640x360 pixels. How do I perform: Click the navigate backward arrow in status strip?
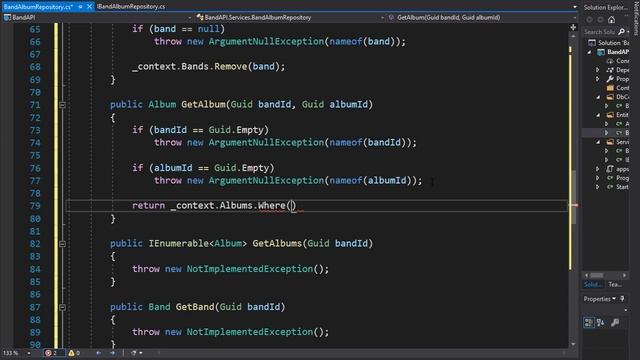(x=98, y=353)
